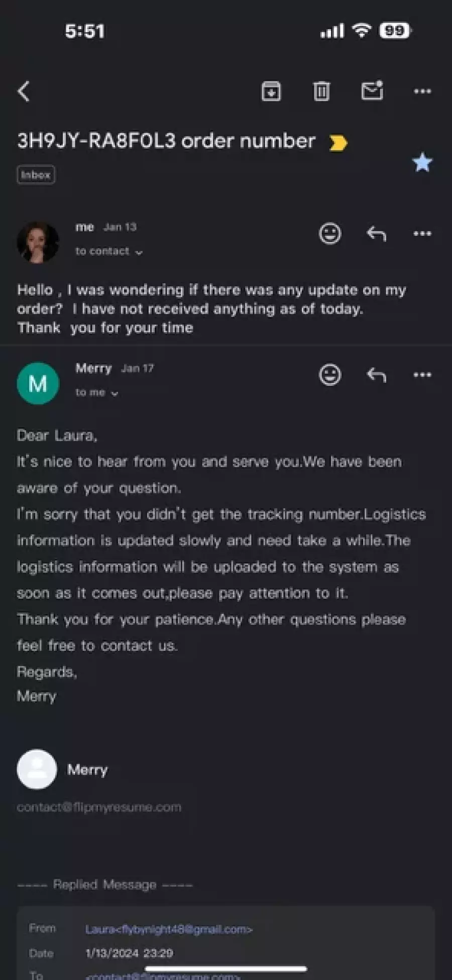
Task: Reply to my Jan 13 message
Action: click(x=376, y=233)
